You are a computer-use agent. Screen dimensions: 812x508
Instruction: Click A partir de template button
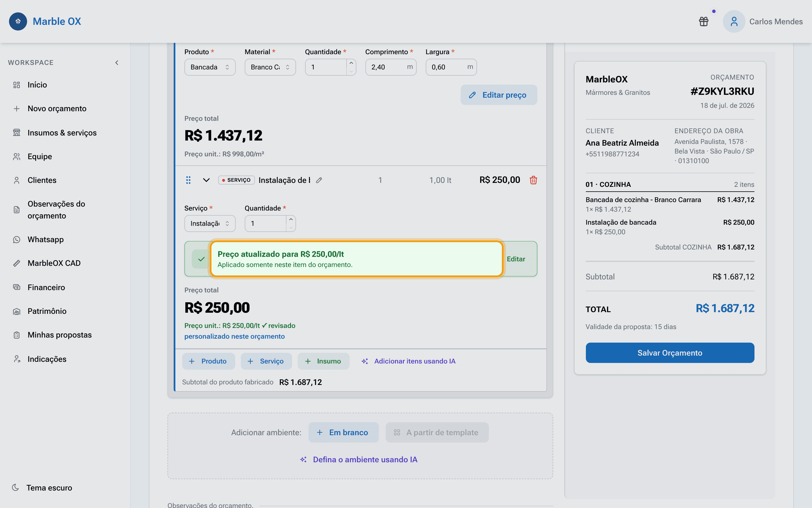437,432
